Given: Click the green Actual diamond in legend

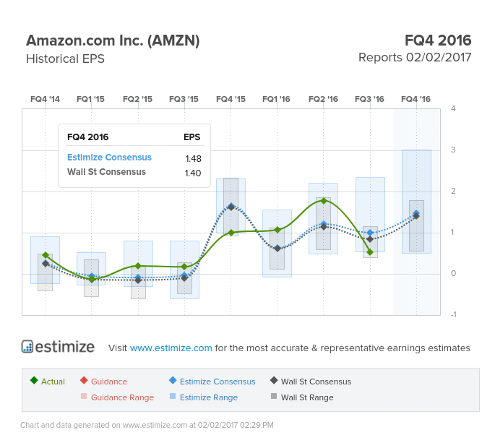Looking at the screenshot, I should pos(34,380).
